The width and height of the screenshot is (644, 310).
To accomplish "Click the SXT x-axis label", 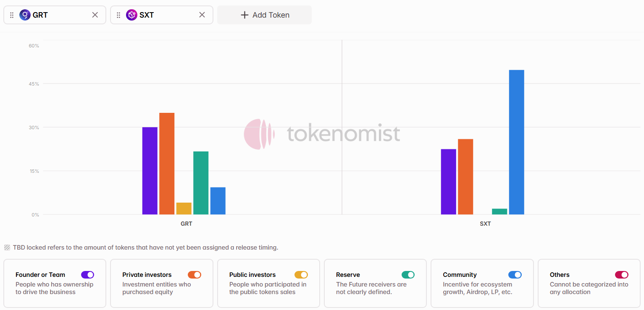I will 485,224.
